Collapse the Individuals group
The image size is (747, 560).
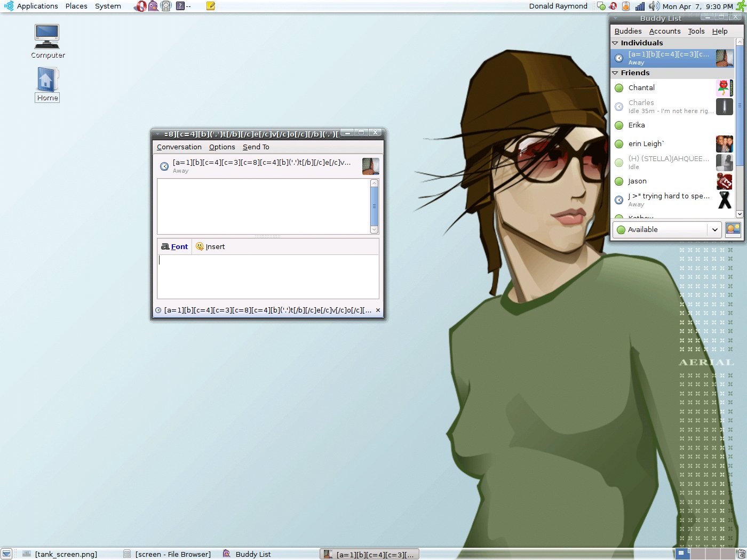click(615, 43)
